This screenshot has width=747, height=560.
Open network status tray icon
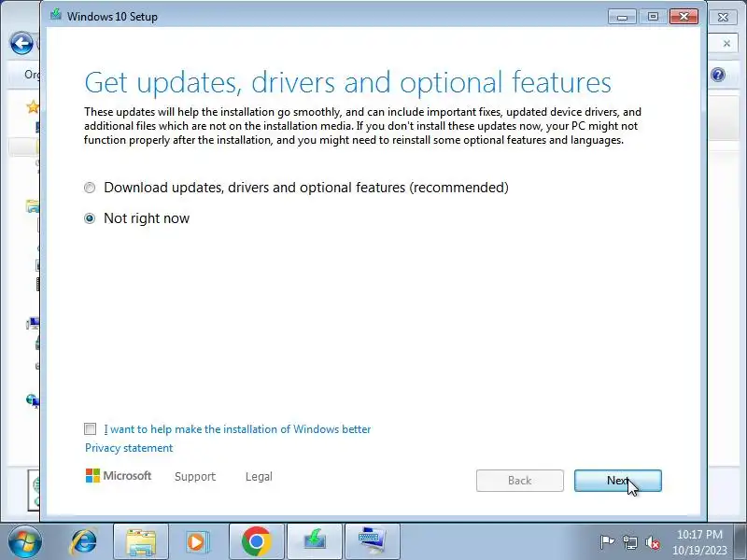tap(629, 542)
